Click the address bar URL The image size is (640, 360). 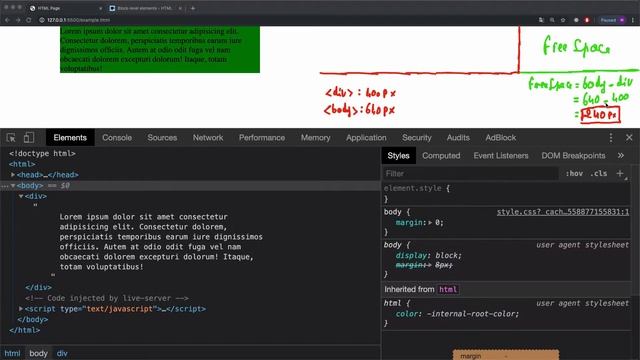tap(78, 20)
